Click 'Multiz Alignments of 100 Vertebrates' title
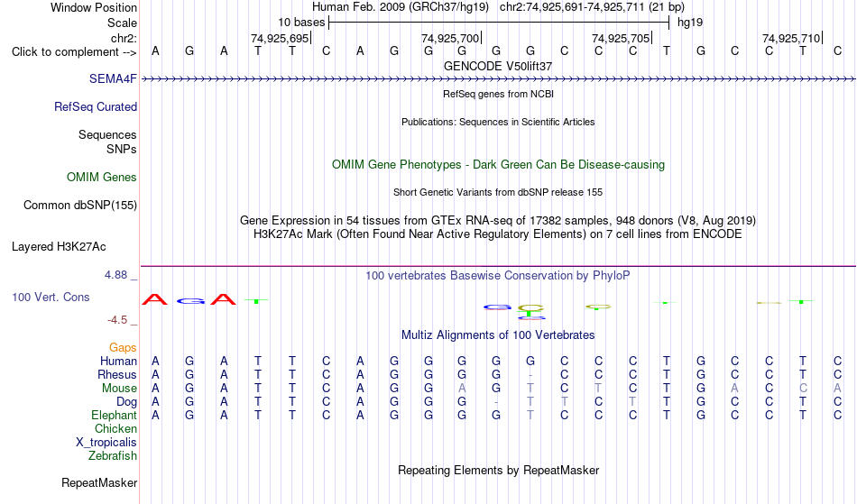Viewport: 857px width, 504px height. [x=498, y=335]
